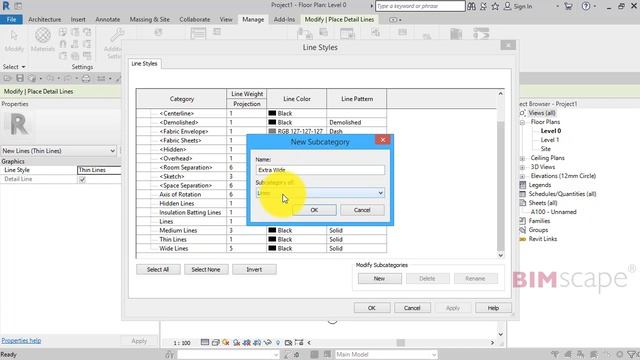Click the Cancel button in Line Styles dialog
Image resolution: width=640 pixels, height=360 pixels.
(x=412, y=308)
